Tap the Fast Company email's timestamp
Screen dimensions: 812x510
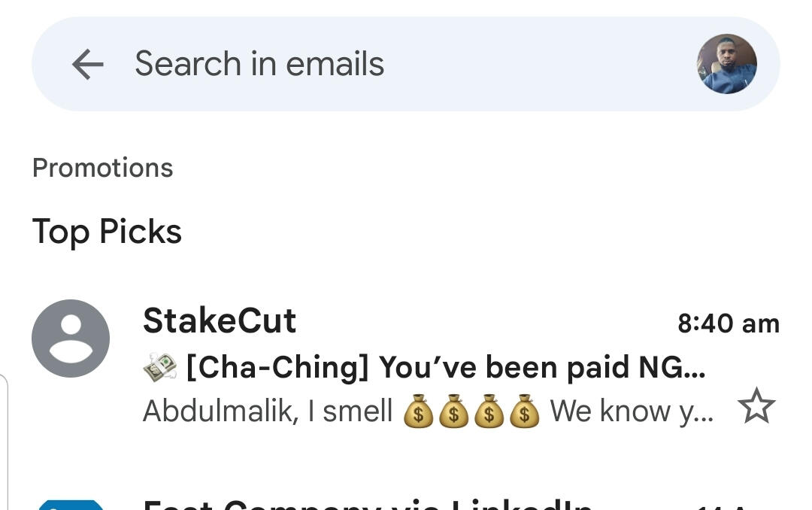(733, 505)
